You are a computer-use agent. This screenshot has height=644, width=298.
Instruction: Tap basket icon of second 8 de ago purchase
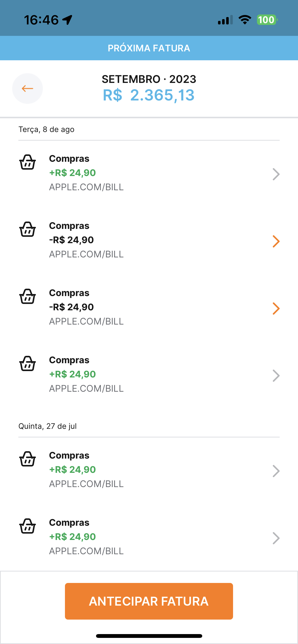(28, 229)
